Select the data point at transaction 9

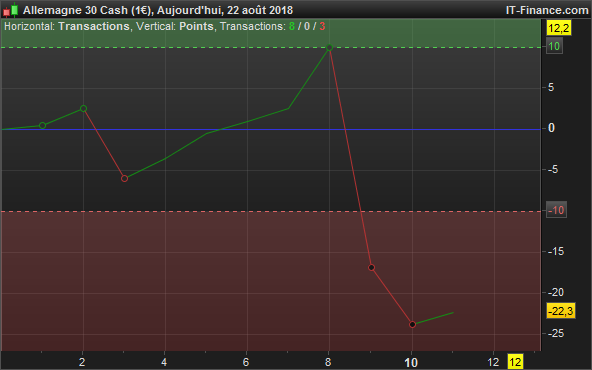tap(371, 268)
